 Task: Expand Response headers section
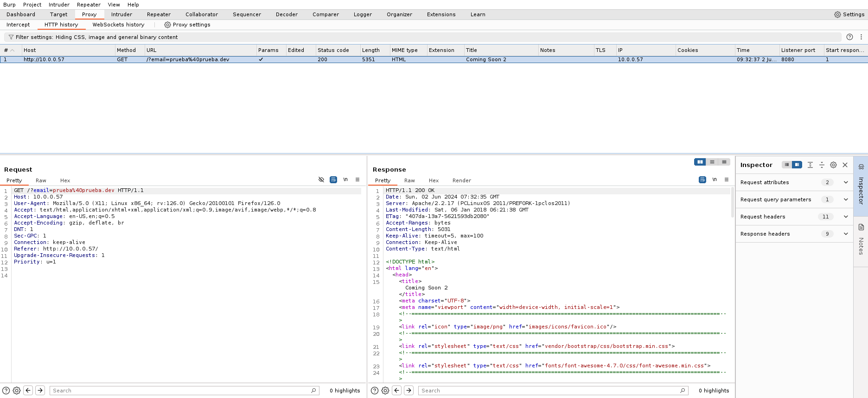pos(845,234)
